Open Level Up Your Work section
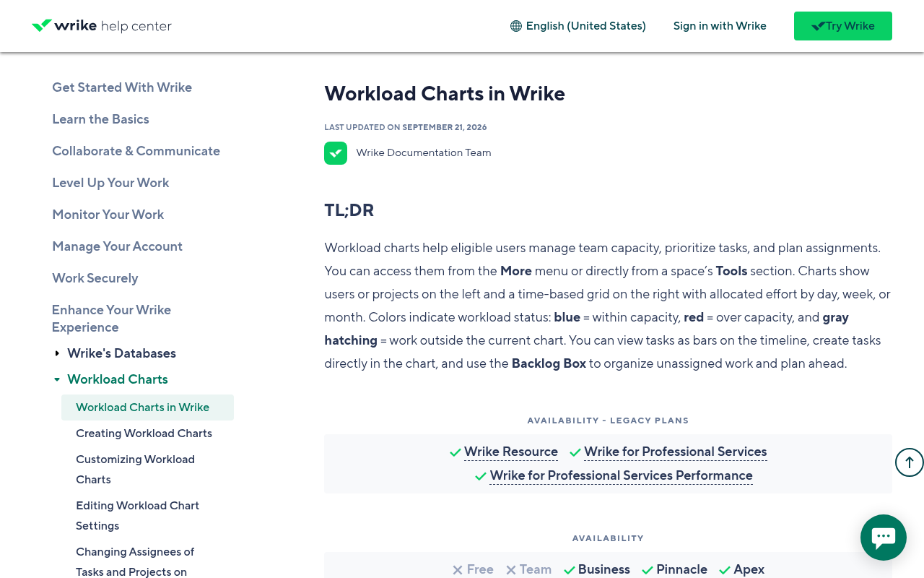The image size is (924, 578). coord(110,183)
